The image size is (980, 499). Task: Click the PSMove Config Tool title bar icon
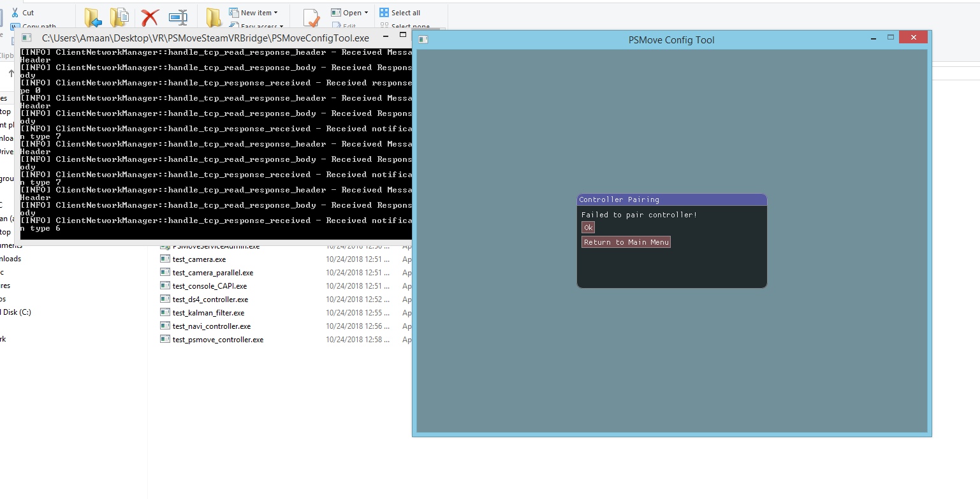(421, 39)
